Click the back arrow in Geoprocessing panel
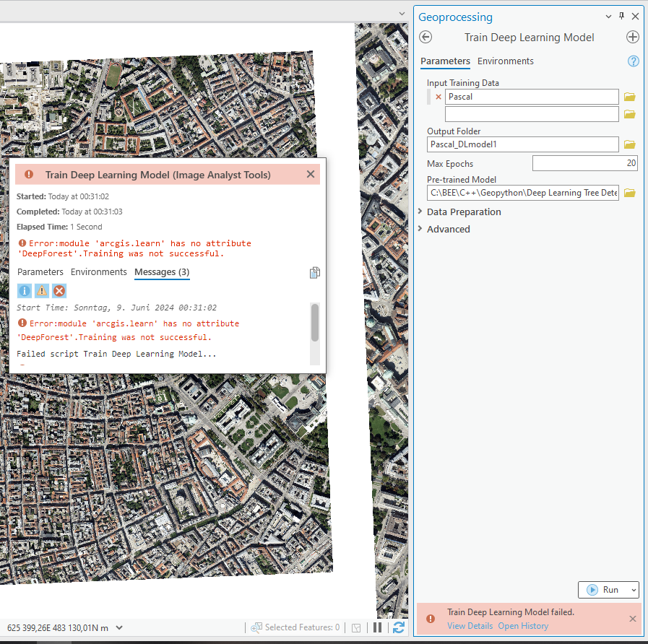 [x=425, y=37]
